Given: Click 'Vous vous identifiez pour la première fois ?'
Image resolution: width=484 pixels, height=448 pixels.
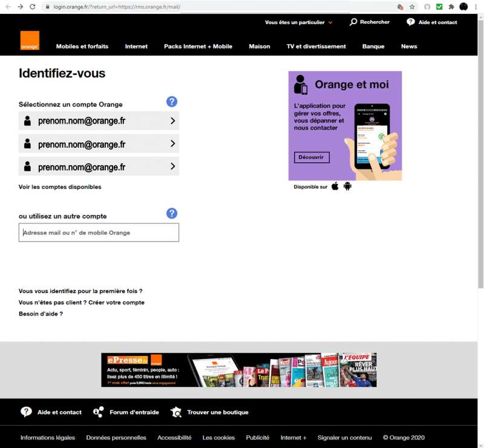Looking at the screenshot, I should click(80, 291).
